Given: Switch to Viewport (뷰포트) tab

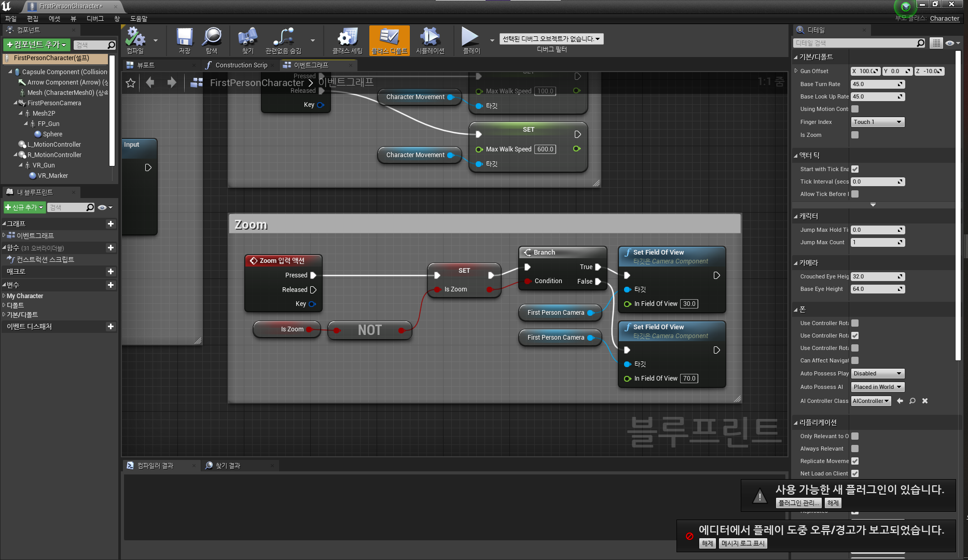Looking at the screenshot, I should point(146,65).
